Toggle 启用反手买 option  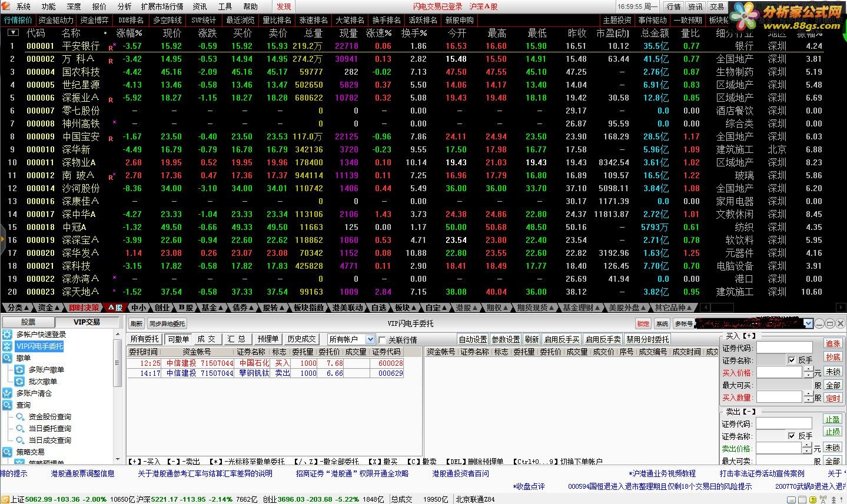pyautogui.click(x=562, y=339)
